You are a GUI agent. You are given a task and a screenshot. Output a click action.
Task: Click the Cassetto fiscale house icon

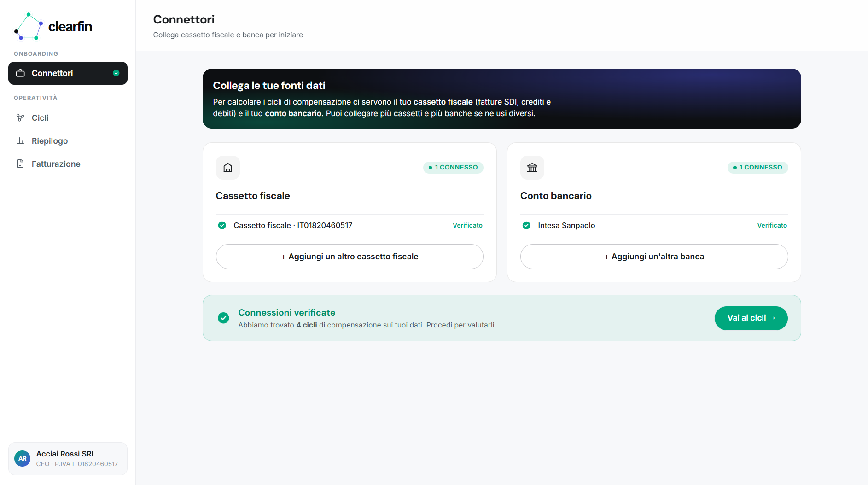pyautogui.click(x=228, y=168)
